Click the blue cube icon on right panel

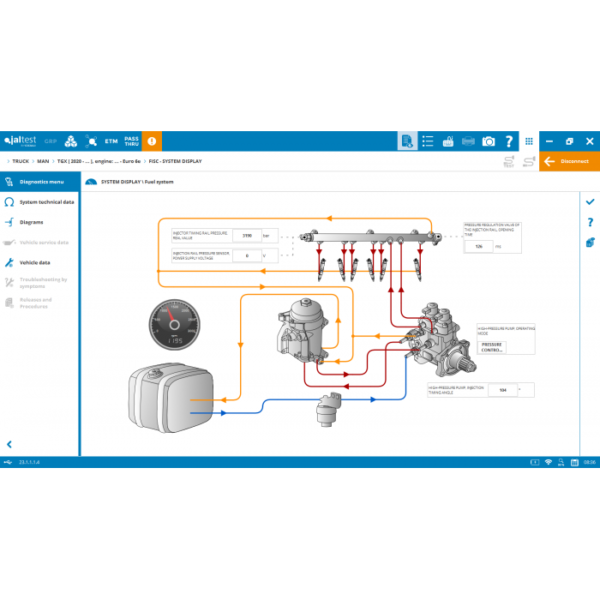point(590,242)
